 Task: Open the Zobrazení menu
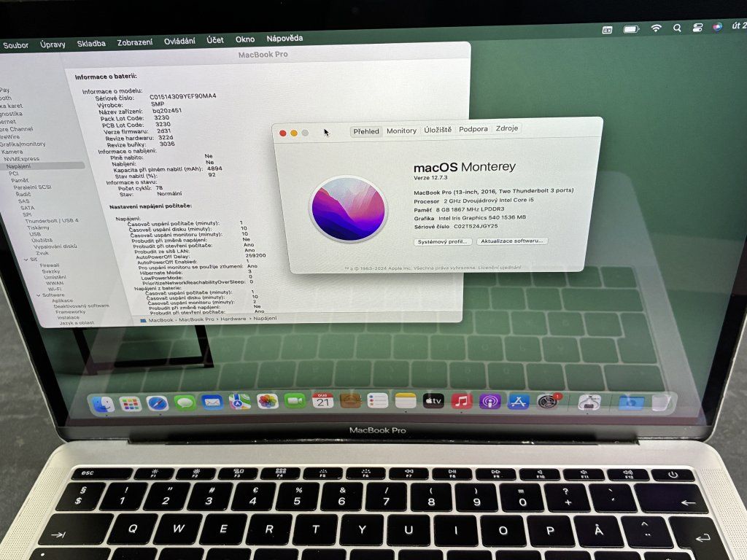point(135,42)
